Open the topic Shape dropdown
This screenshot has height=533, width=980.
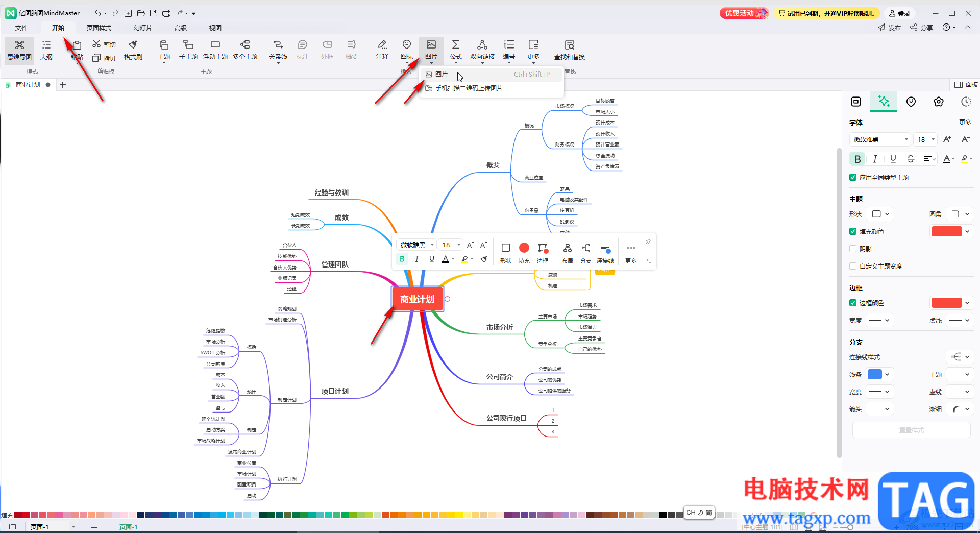pos(881,214)
